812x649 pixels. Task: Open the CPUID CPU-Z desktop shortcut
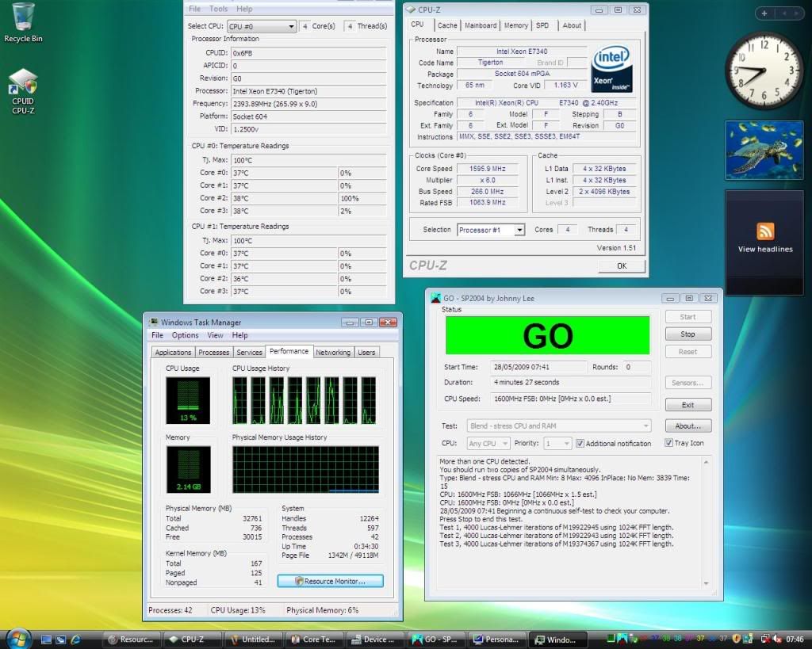23,91
